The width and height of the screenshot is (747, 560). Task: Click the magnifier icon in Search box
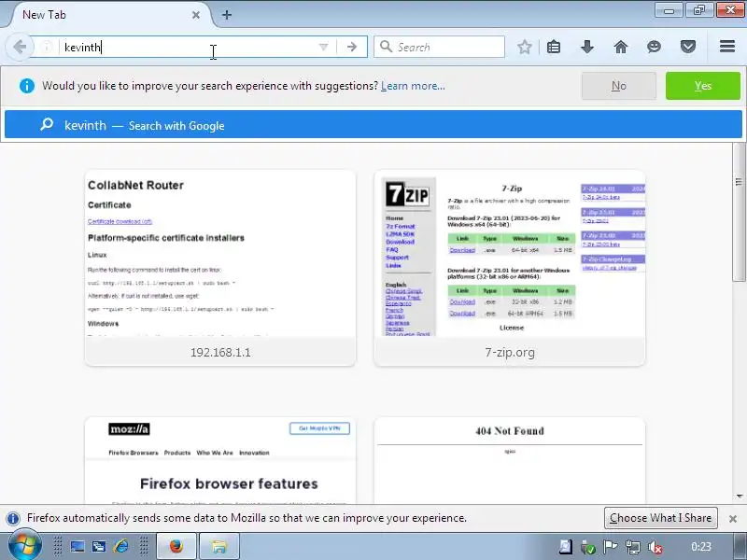pyautogui.click(x=386, y=47)
